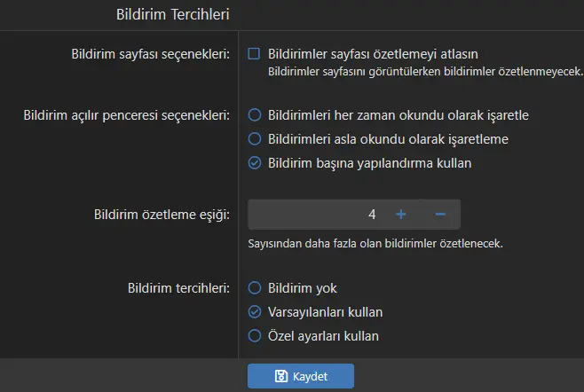Click the Kaydet save button

[301, 376]
